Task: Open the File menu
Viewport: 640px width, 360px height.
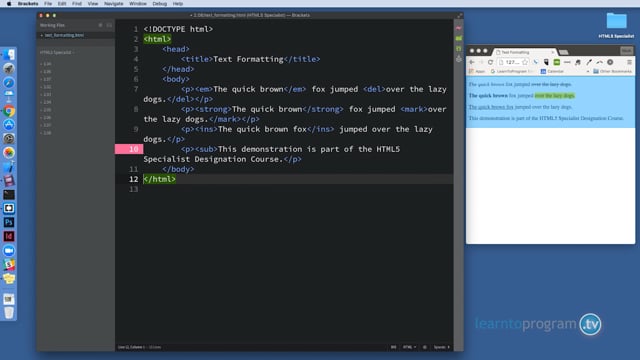Action: tap(48, 4)
